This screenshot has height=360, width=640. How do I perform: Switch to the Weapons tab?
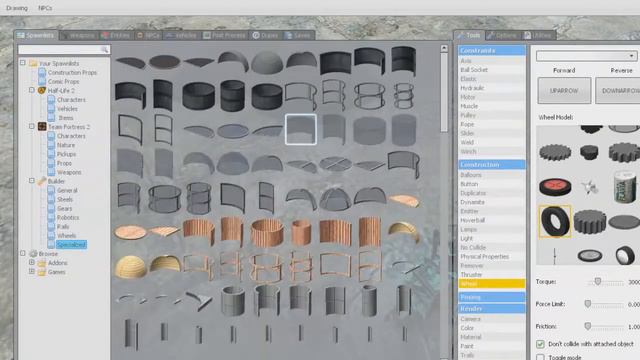pos(79,36)
